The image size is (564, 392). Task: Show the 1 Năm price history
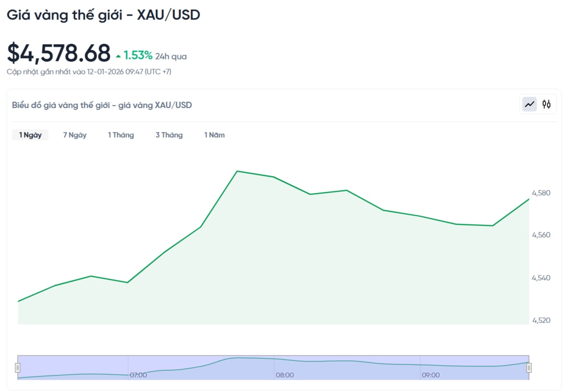[214, 135]
